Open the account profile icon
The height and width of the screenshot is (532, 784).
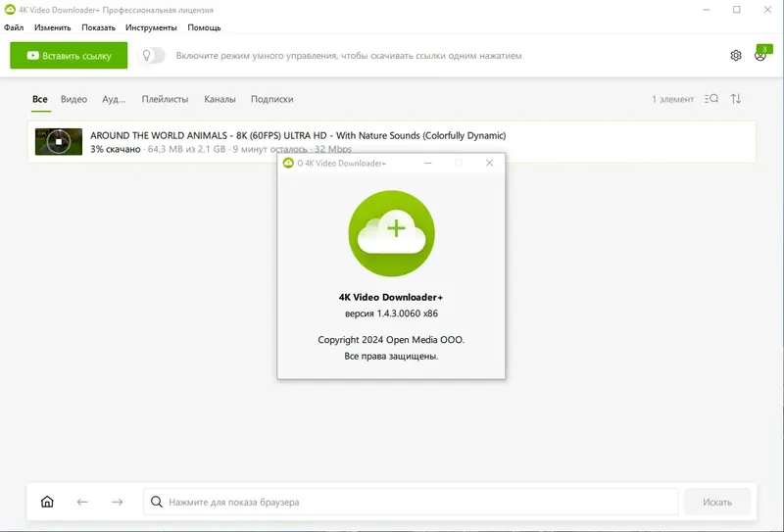coord(760,56)
